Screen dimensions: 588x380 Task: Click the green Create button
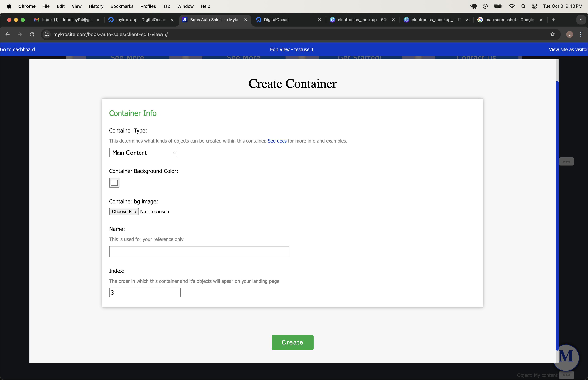(292, 342)
